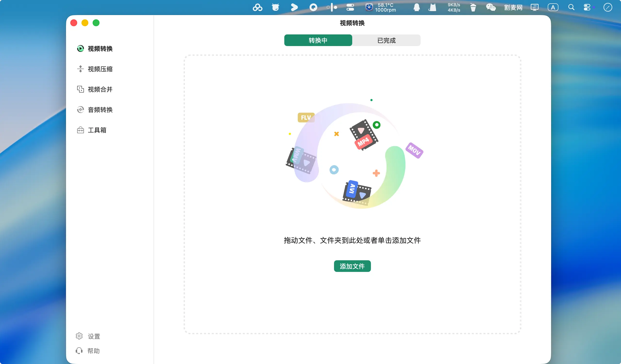The width and height of the screenshot is (621, 364).
Task: Click the 设置 gear icon
Action: 79,336
